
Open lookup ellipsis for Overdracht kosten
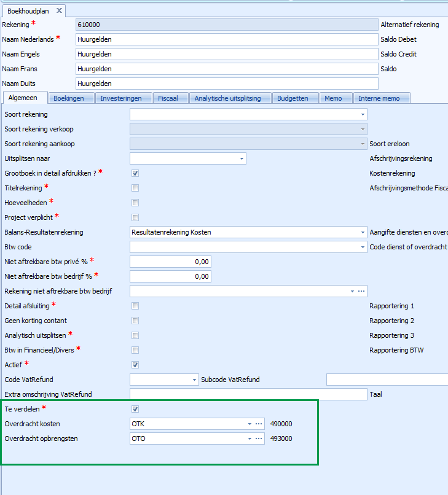pyautogui.click(x=259, y=424)
